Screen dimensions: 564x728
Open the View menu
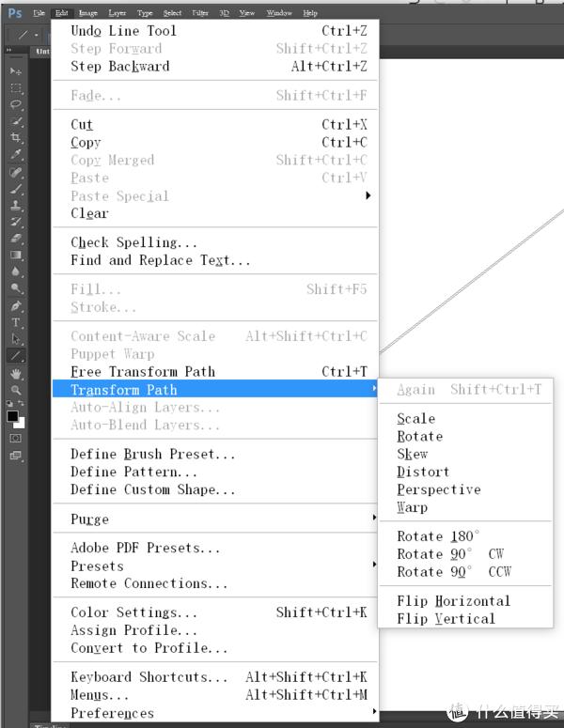coord(247,13)
